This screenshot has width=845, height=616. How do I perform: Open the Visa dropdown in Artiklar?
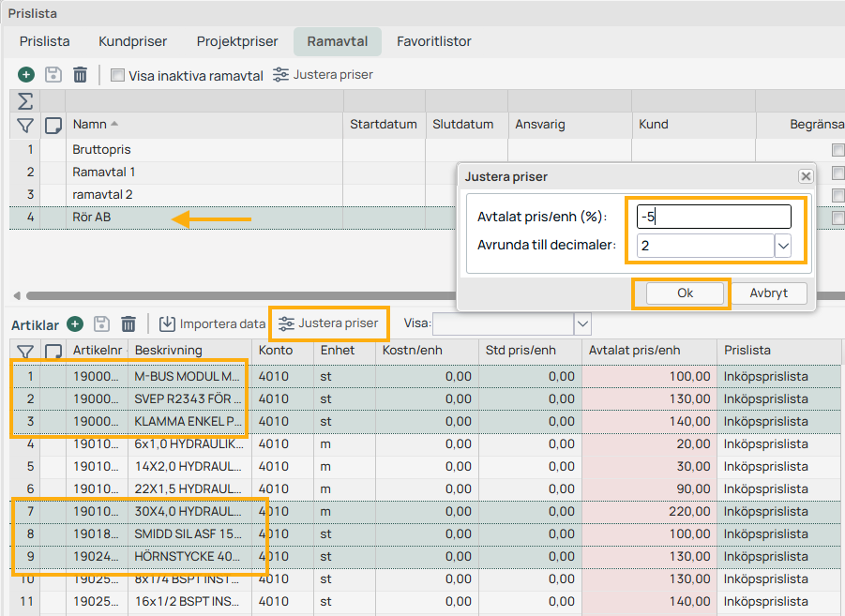(583, 324)
